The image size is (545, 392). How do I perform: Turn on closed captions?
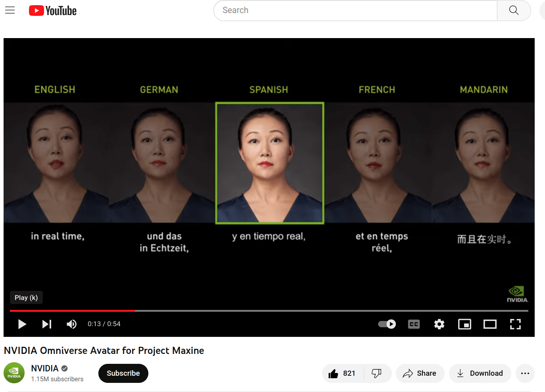point(414,324)
